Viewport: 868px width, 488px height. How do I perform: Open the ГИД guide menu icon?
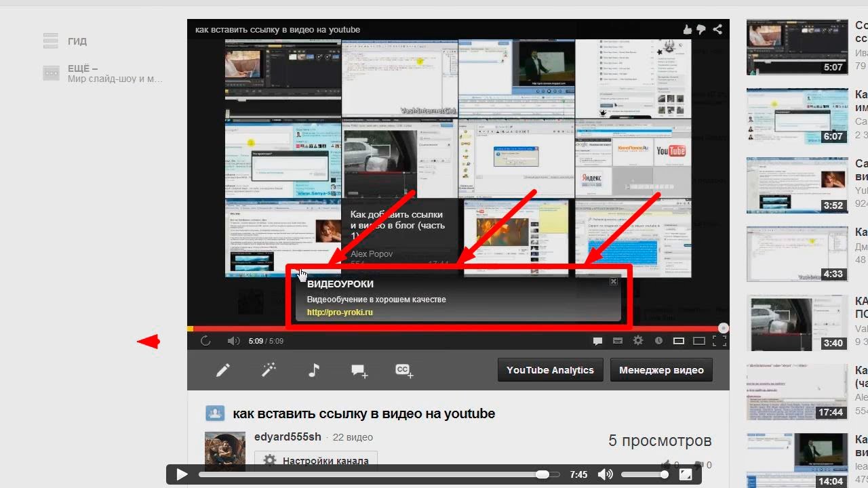[51, 41]
